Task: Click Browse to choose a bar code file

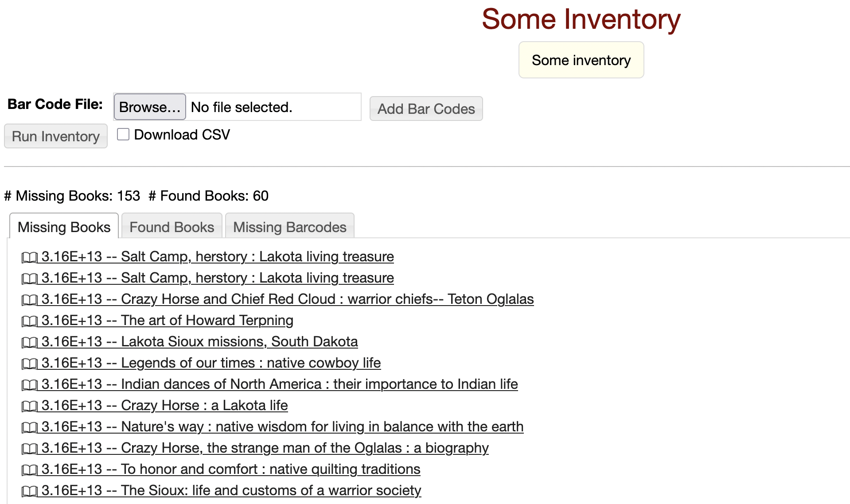Action: tap(150, 107)
